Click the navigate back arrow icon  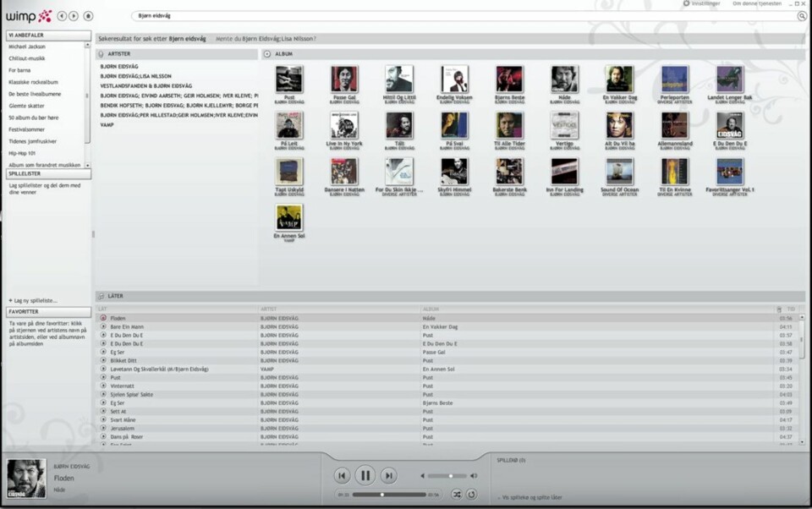point(62,16)
